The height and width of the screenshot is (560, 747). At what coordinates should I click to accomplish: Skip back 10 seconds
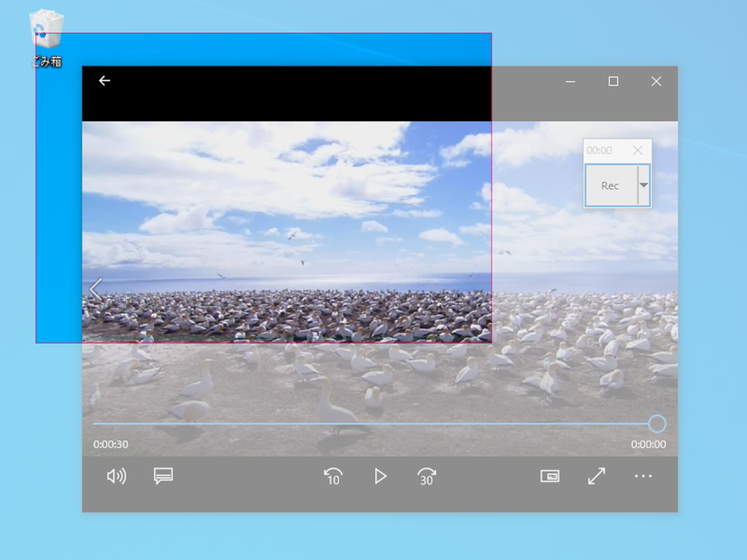[333, 476]
